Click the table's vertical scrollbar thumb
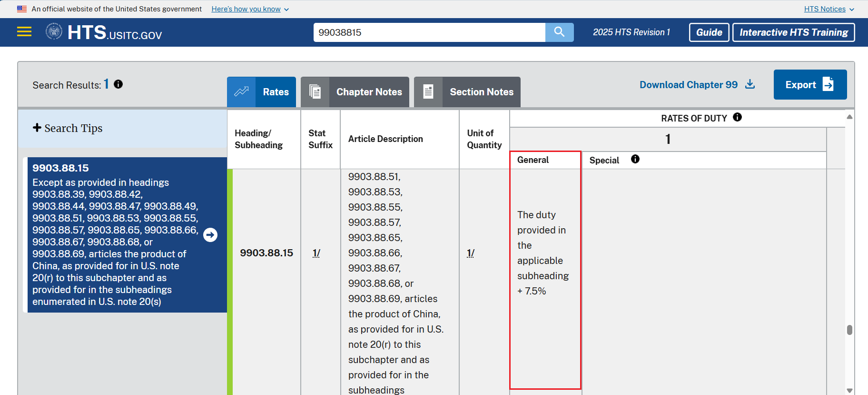The image size is (868, 395). [x=849, y=330]
